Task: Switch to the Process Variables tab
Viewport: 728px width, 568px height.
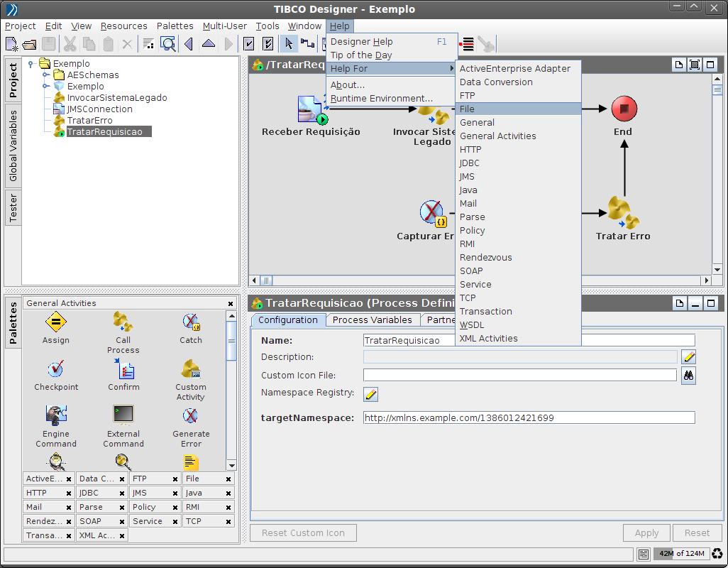Action: click(372, 320)
